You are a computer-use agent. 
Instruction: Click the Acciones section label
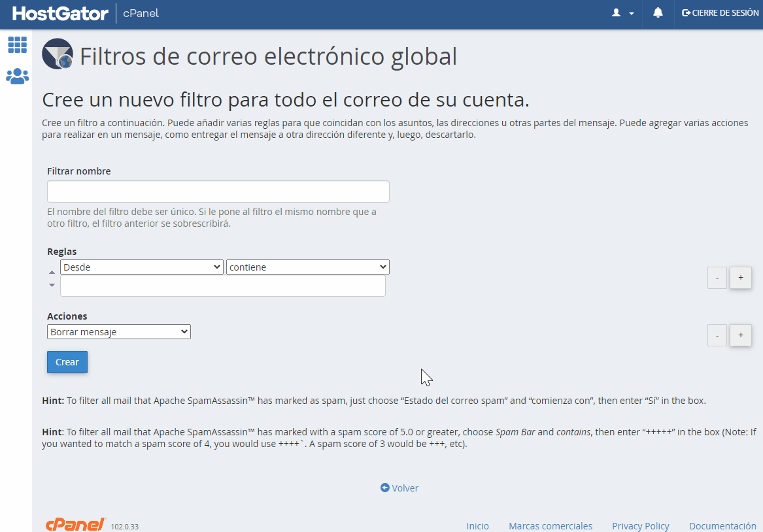coord(67,316)
